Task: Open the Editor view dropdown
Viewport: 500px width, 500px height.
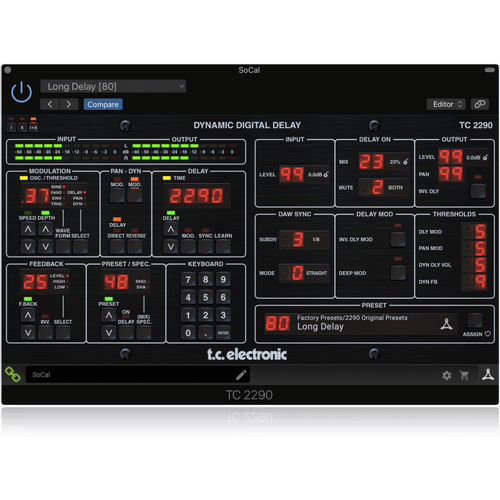Action: coord(447,104)
